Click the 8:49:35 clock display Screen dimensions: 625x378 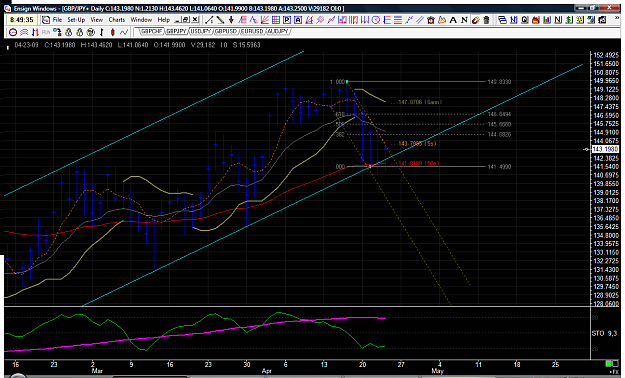tap(22, 20)
